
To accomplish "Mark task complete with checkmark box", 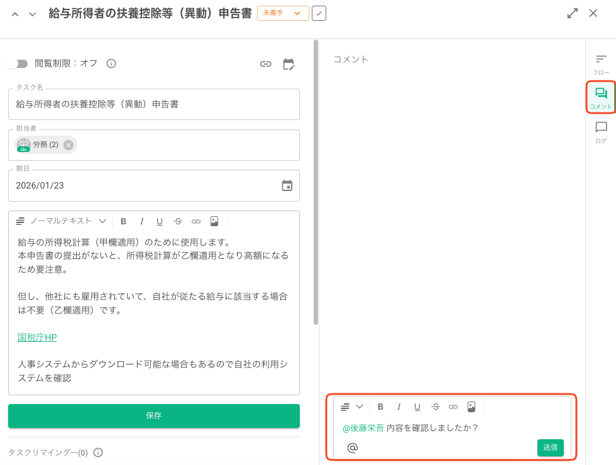I will click(x=319, y=14).
